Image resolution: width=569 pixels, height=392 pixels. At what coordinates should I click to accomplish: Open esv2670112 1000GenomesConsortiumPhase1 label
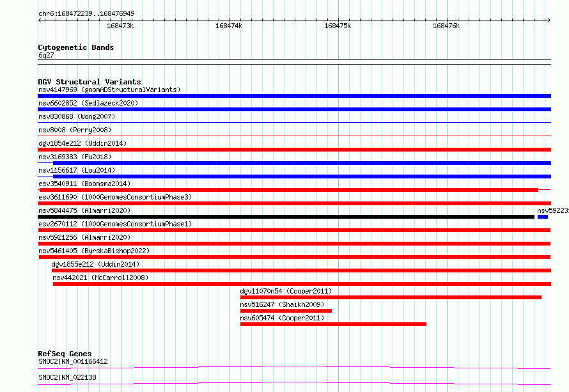tap(115, 224)
